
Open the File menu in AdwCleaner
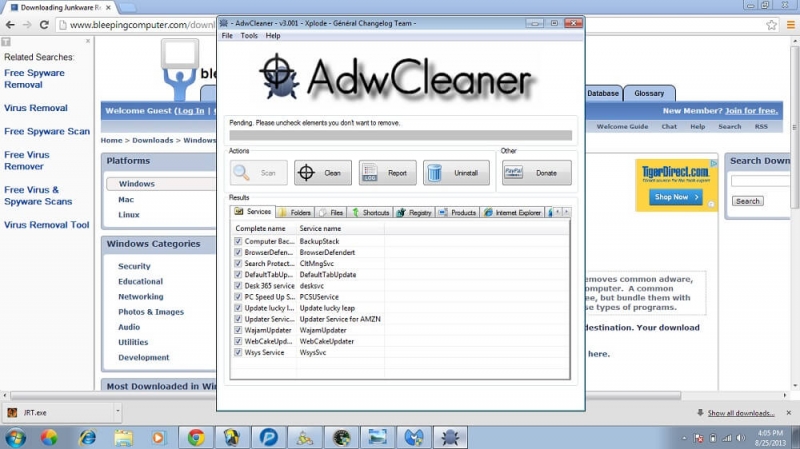[x=227, y=36]
